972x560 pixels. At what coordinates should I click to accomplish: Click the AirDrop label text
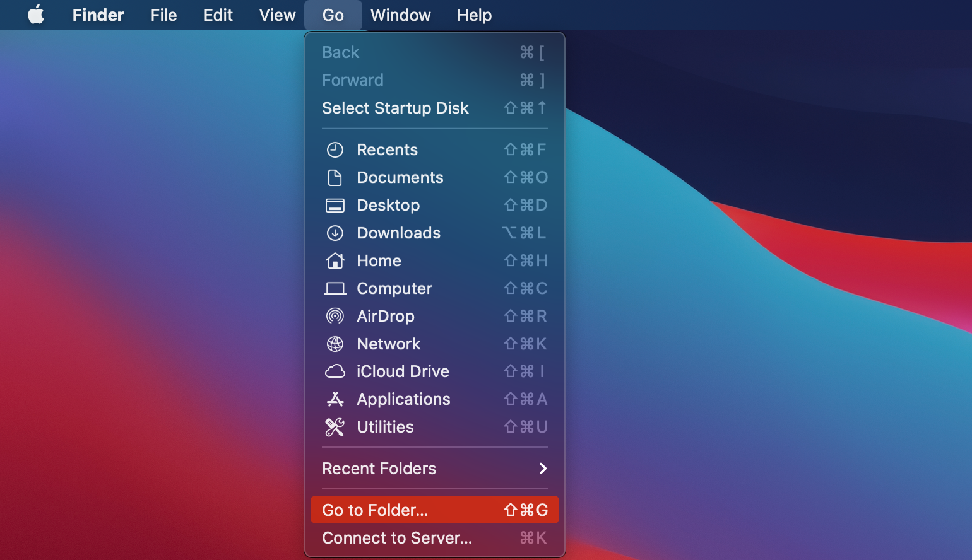[386, 317]
